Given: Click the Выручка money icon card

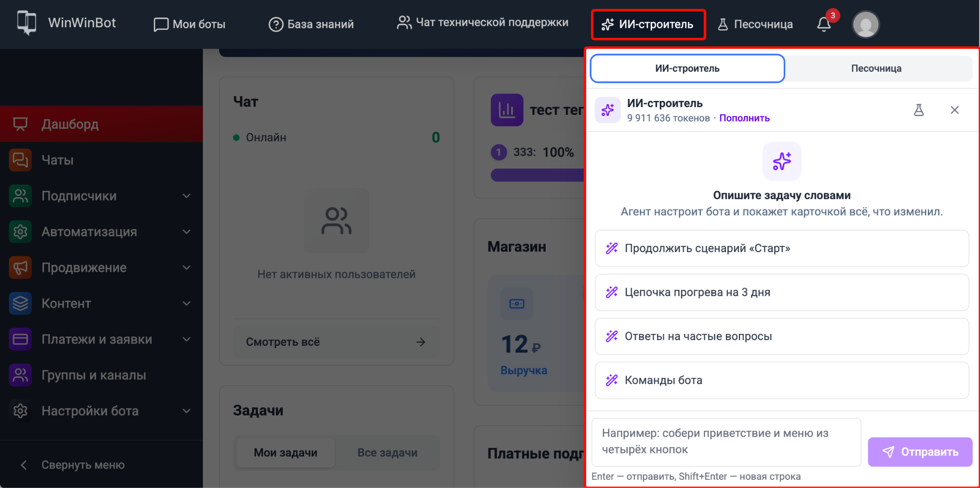Looking at the screenshot, I should pyautogui.click(x=517, y=304).
